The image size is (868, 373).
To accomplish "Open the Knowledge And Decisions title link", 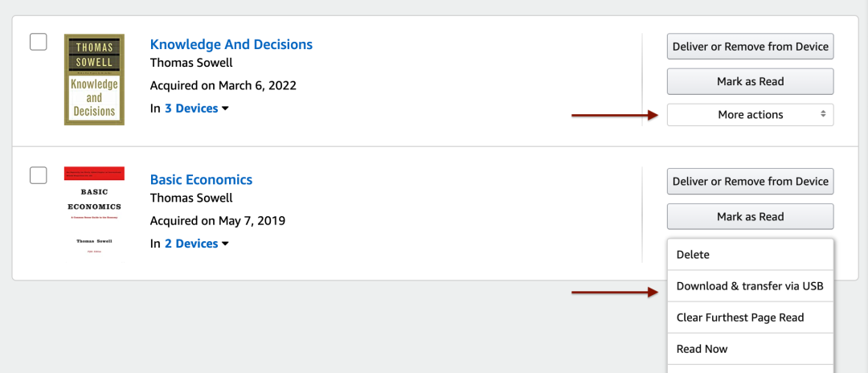I will click(x=231, y=44).
